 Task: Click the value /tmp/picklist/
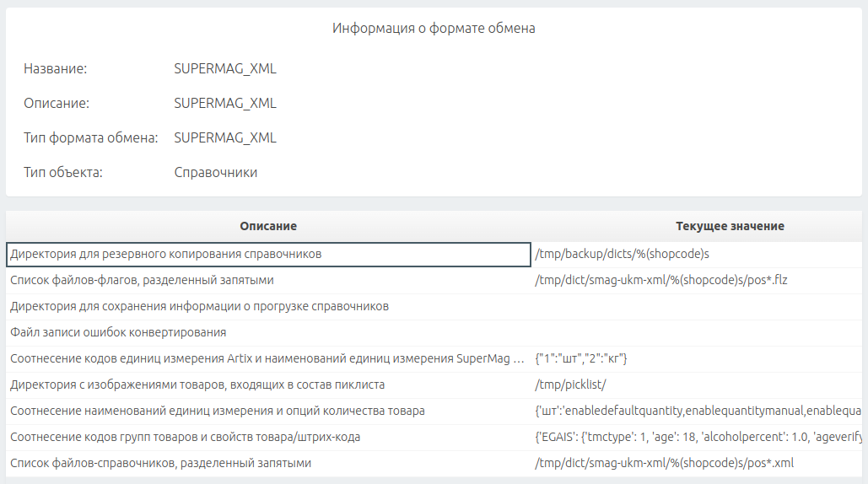570,385
